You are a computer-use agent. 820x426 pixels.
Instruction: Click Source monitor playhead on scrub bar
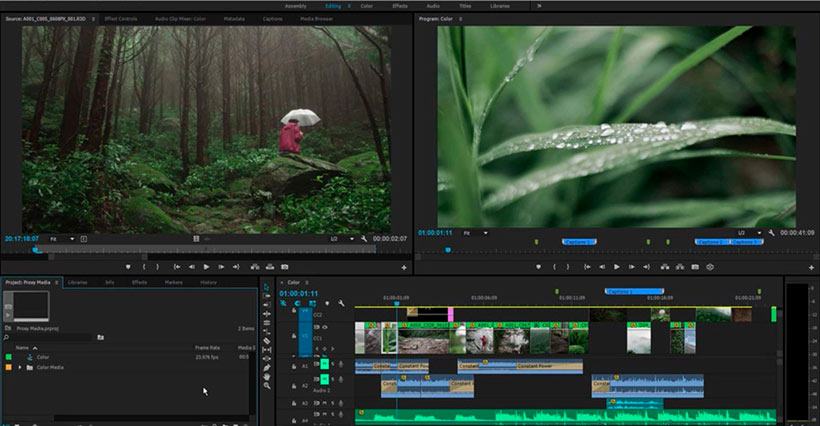point(36,249)
